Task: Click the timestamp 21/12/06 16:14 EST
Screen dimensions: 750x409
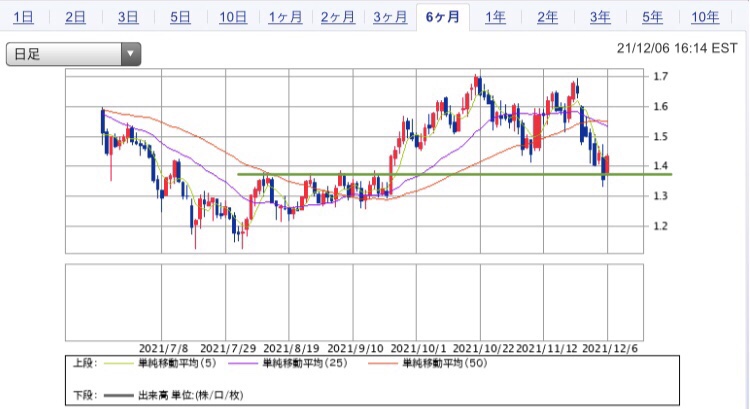Action: (x=677, y=48)
